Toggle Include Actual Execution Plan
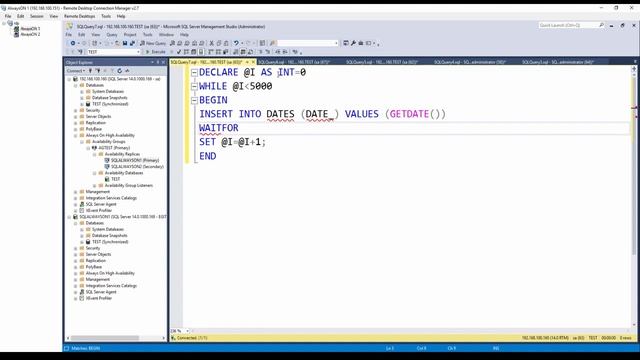 [211, 52]
